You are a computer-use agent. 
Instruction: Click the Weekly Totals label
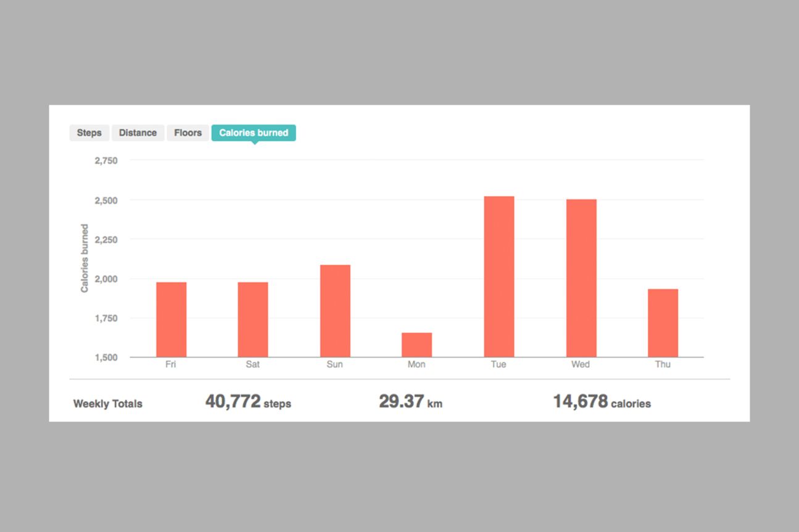click(108, 404)
